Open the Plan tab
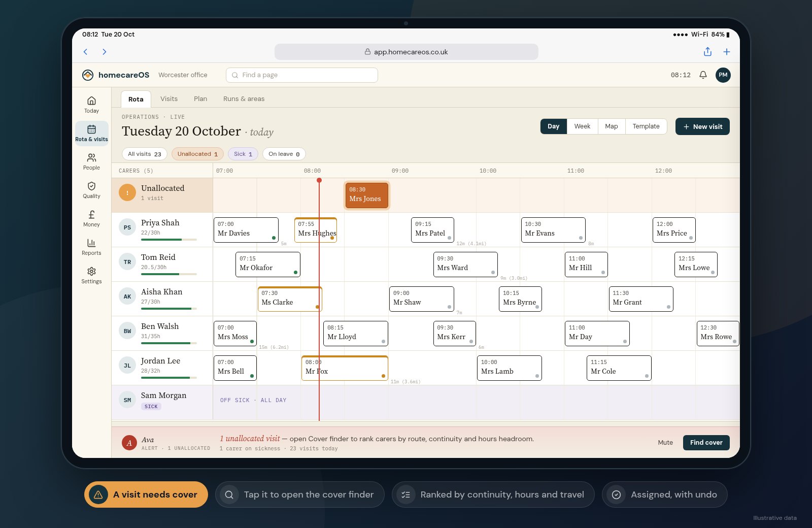Viewport: 812px width, 528px height. click(x=200, y=99)
